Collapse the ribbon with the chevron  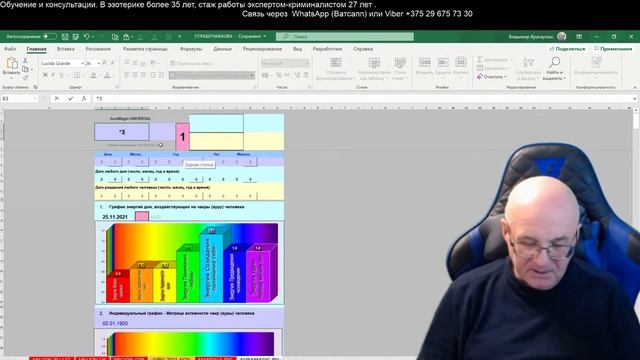635,87
